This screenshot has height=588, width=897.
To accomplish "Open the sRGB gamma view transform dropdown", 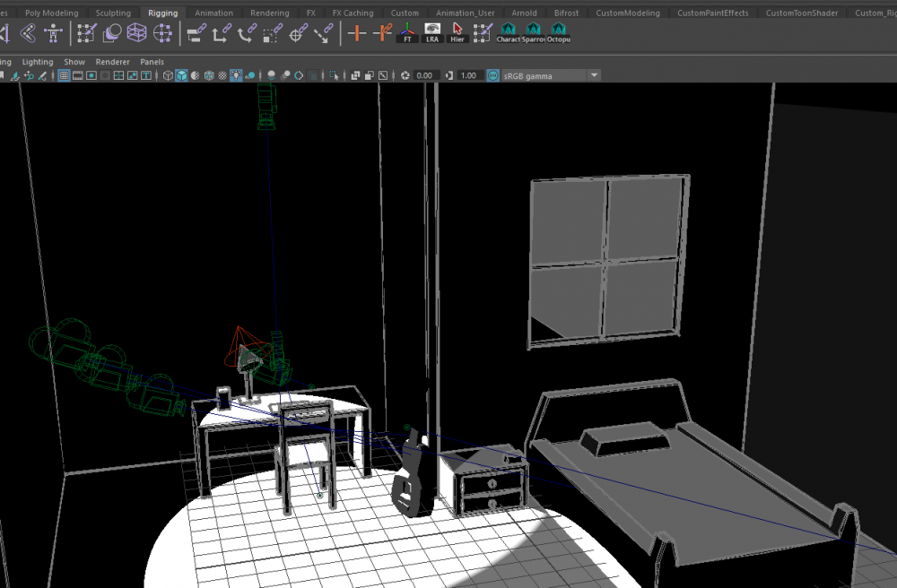I will [x=551, y=75].
